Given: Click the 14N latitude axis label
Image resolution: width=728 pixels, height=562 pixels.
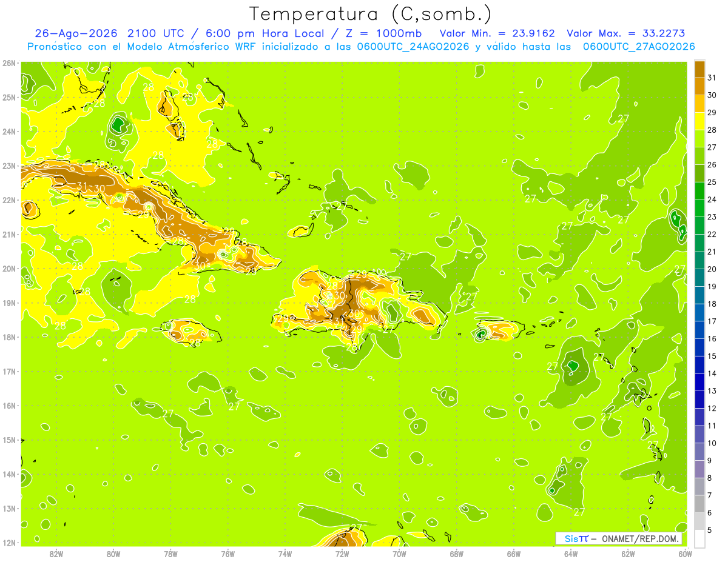Looking at the screenshot, I should tap(9, 474).
